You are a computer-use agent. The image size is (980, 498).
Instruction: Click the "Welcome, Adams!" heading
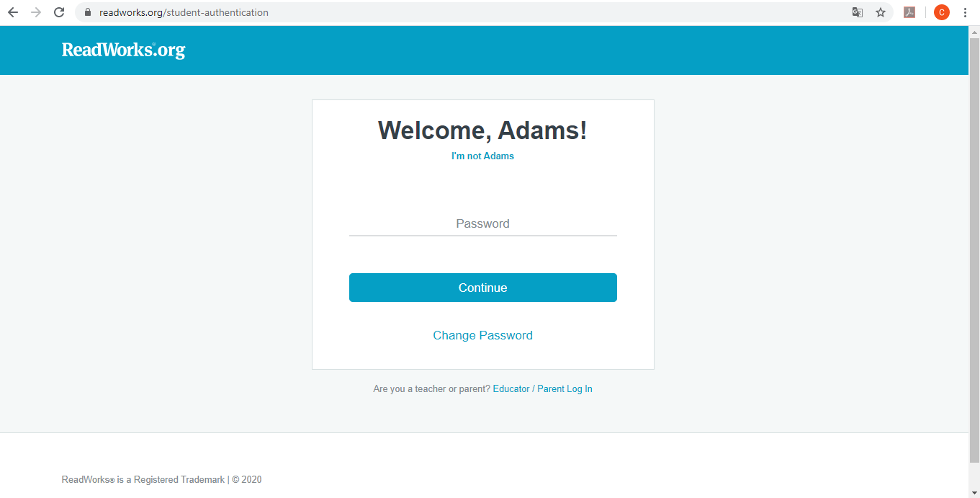click(482, 130)
